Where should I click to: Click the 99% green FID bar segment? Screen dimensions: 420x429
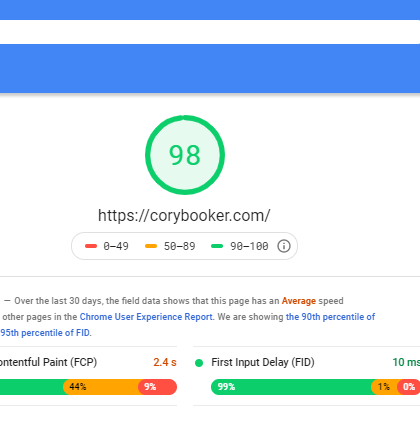tap(291, 387)
